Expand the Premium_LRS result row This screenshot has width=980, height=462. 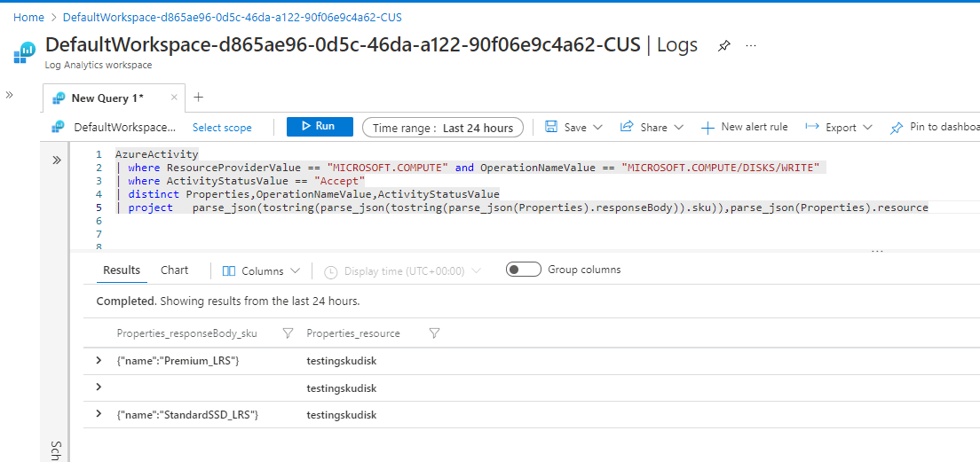click(x=99, y=360)
